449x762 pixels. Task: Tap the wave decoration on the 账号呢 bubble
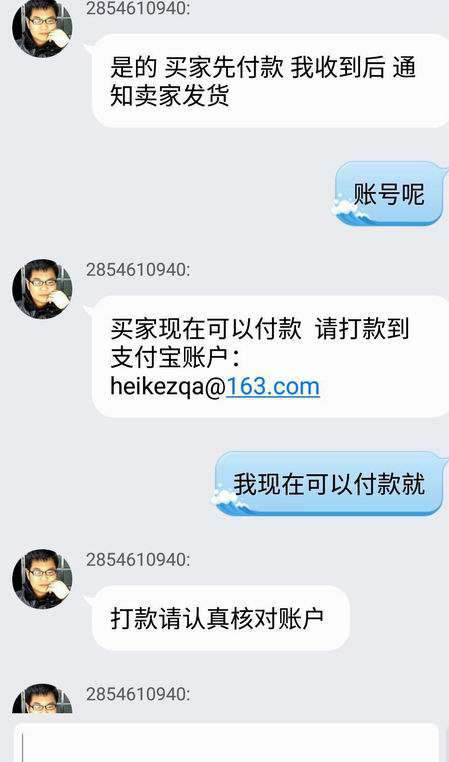[350, 209]
